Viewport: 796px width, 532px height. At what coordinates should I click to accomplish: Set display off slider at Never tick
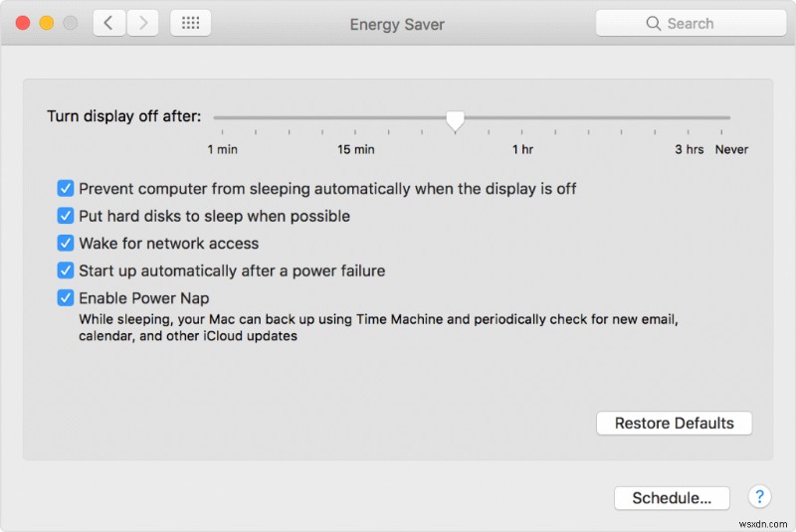721,132
